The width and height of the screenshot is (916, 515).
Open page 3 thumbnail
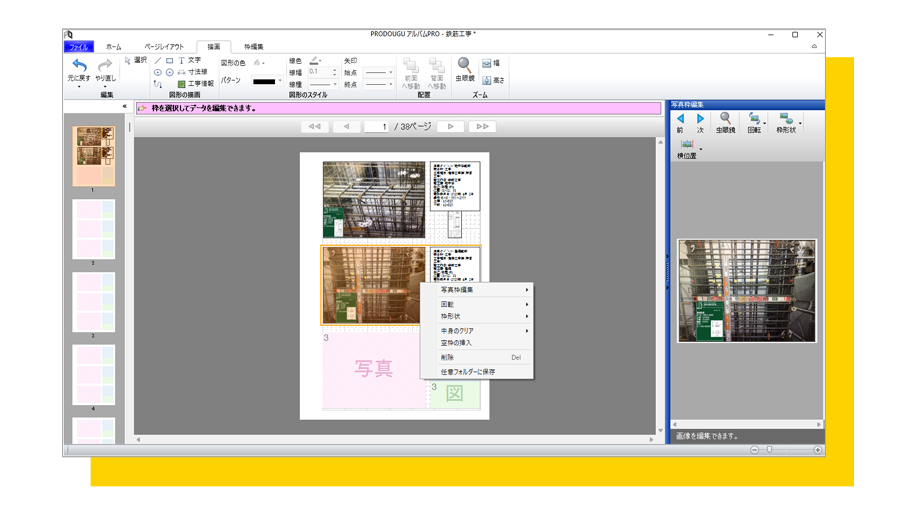click(93, 303)
